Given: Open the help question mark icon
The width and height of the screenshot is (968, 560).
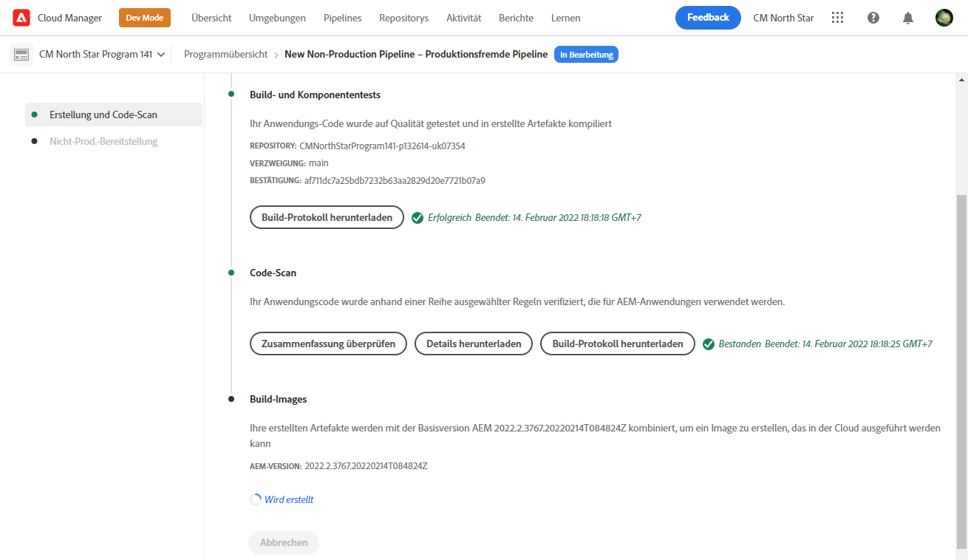Looking at the screenshot, I should pyautogui.click(x=873, y=18).
